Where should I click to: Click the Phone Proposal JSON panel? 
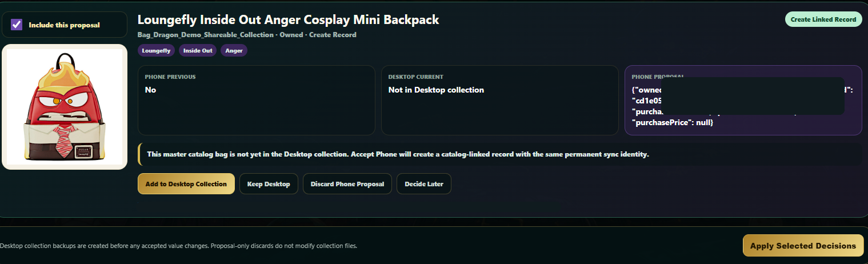(x=743, y=101)
